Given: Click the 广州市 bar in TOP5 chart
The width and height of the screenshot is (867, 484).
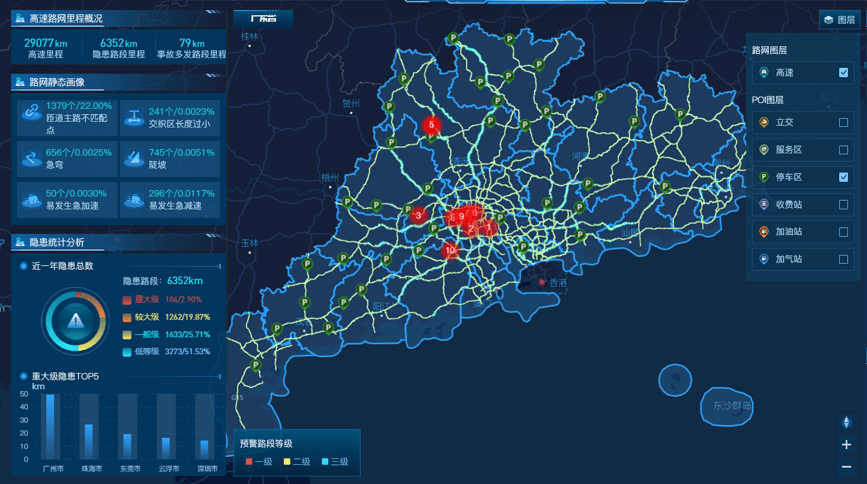Looking at the screenshot, I should (51, 426).
